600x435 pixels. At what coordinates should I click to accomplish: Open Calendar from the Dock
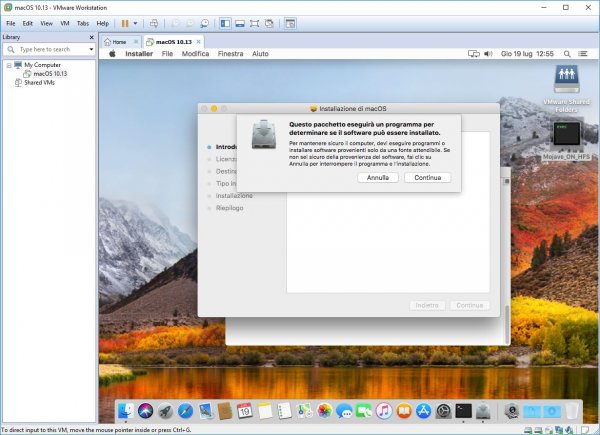(245, 411)
